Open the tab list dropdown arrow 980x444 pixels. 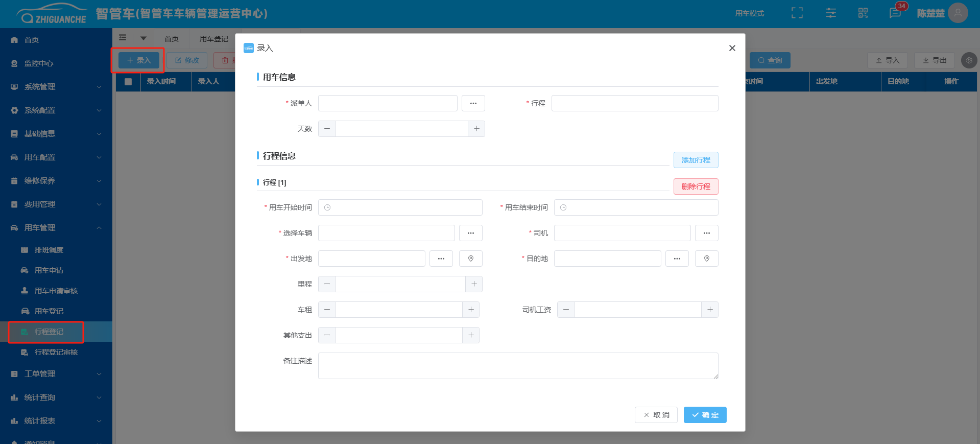(x=144, y=38)
